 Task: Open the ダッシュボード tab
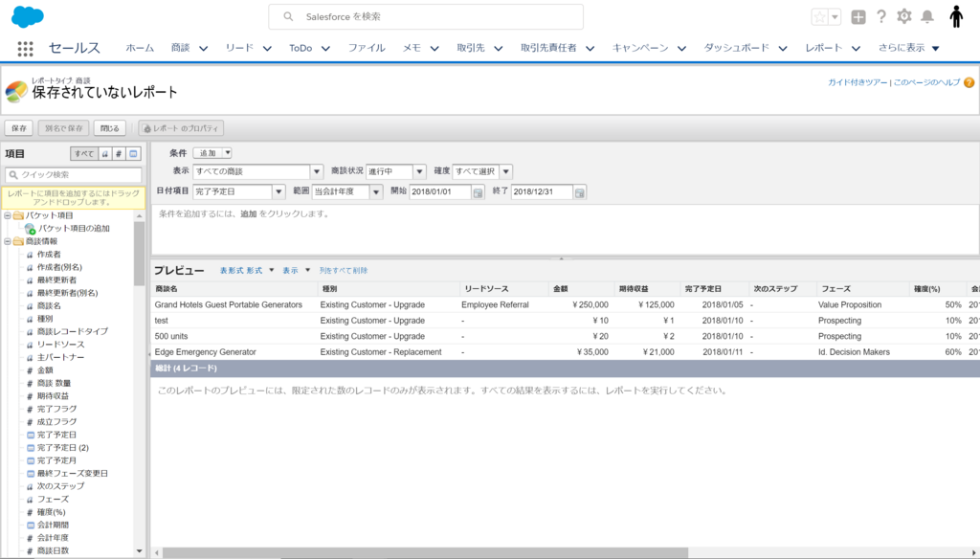point(736,48)
